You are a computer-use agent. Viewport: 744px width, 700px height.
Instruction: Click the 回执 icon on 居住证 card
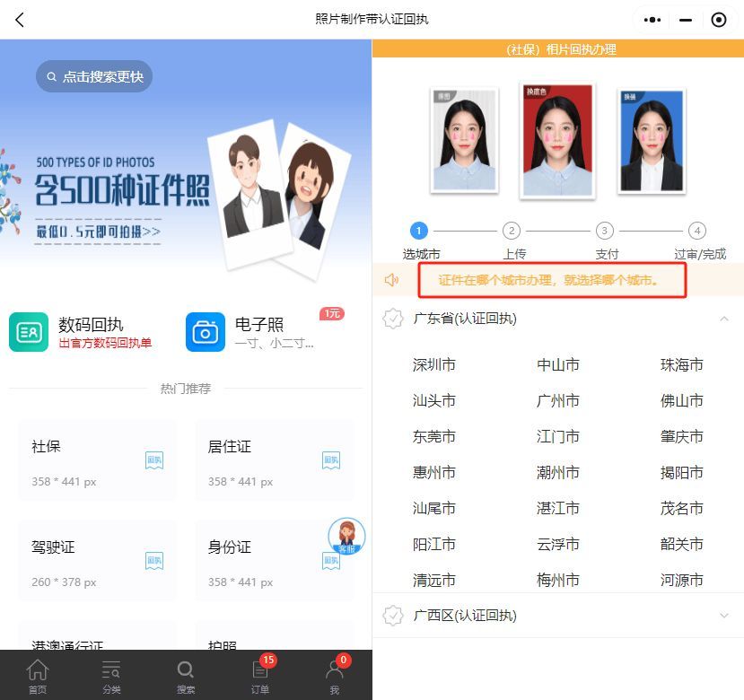331,460
